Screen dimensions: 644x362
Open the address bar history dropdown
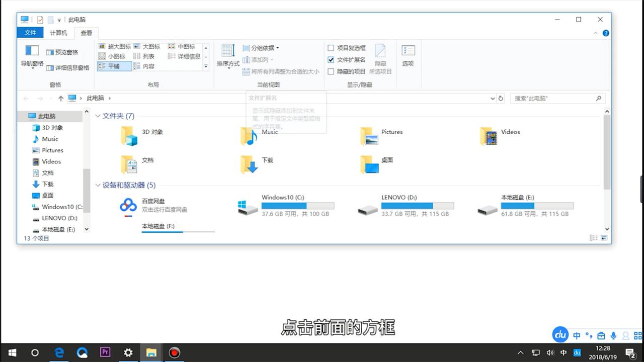tap(493, 99)
